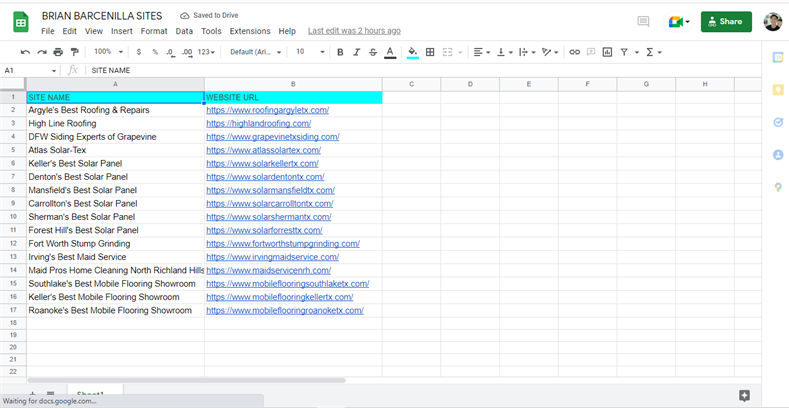Toggle bold formatting

tap(340, 52)
